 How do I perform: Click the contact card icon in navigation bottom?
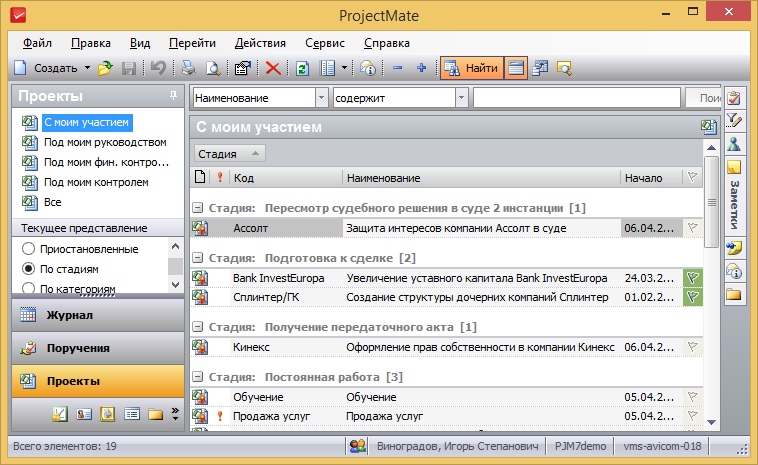[x=84, y=414]
